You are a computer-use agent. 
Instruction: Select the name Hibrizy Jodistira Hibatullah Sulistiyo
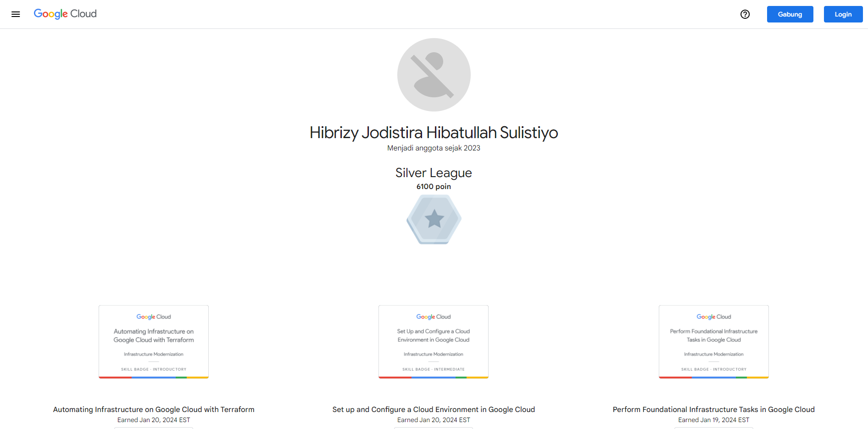[434, 133]
